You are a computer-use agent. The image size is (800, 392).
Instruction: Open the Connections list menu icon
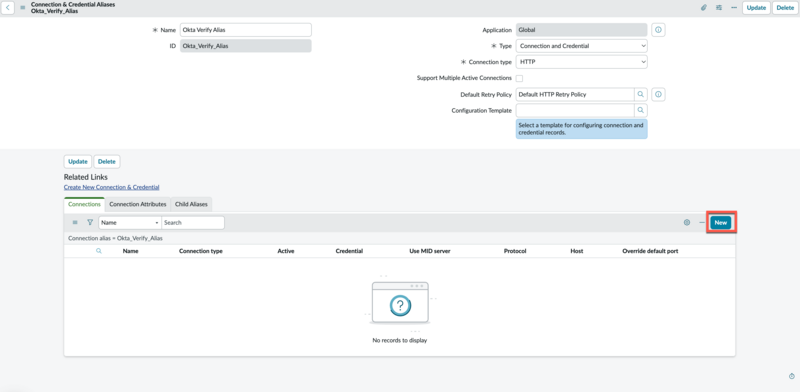[x=75, y=223]
